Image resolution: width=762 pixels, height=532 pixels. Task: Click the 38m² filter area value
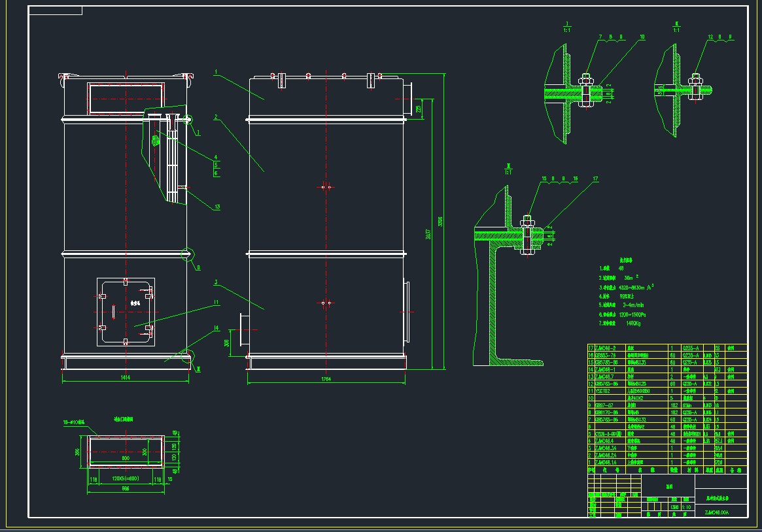(631, 278)
